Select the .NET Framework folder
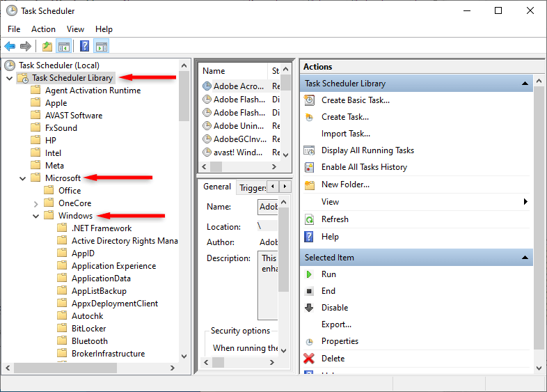The width and height of the screenshot is (547, 392). 102,228
